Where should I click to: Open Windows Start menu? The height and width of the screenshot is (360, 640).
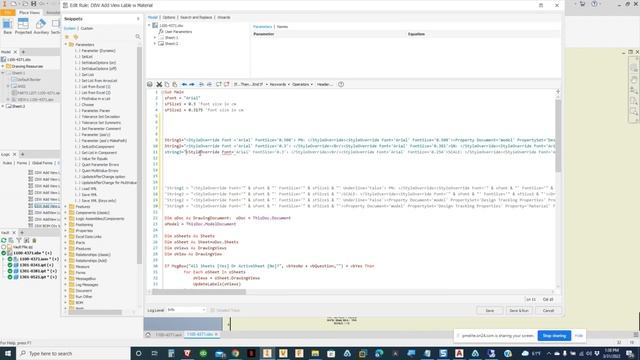(7, 353)
